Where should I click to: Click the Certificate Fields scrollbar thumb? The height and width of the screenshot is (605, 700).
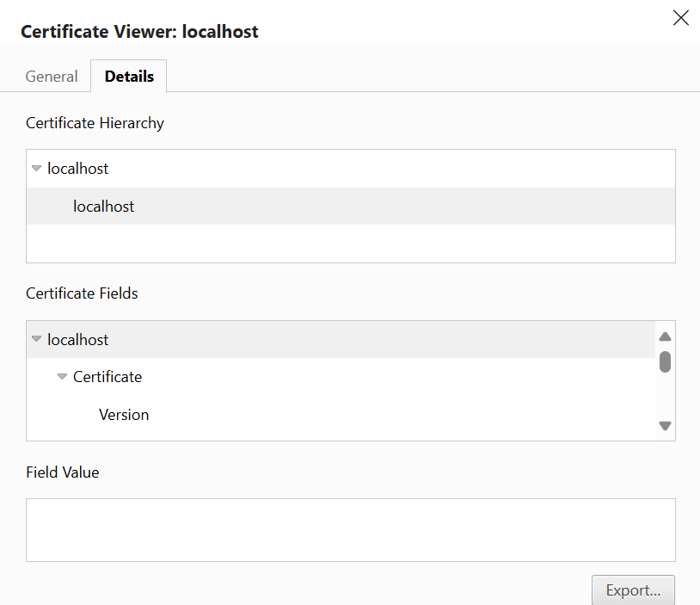coord(665,361)
